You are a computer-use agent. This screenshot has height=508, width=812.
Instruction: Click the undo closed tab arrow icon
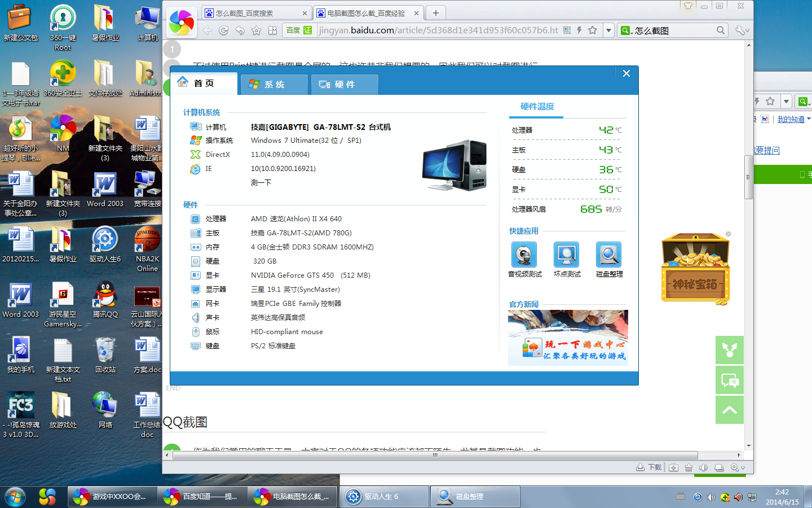240,30
